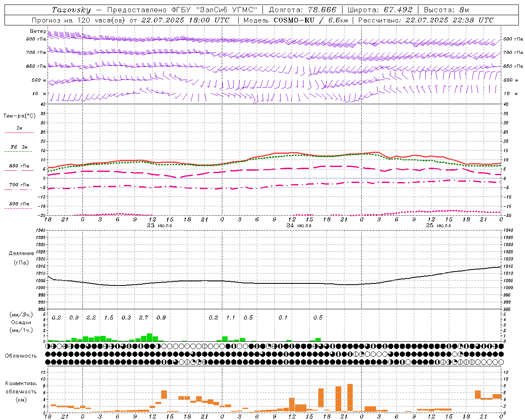Click the (км) convective cloud unit label

click(x=21, y=399)
